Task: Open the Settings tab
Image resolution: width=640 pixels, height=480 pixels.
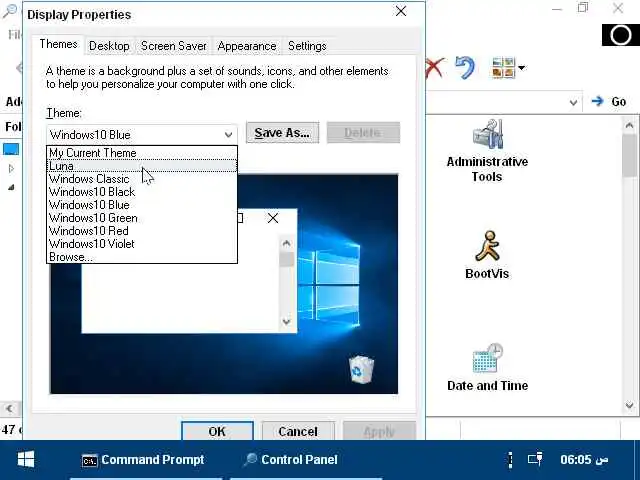Action: click(x=307, y=46)
